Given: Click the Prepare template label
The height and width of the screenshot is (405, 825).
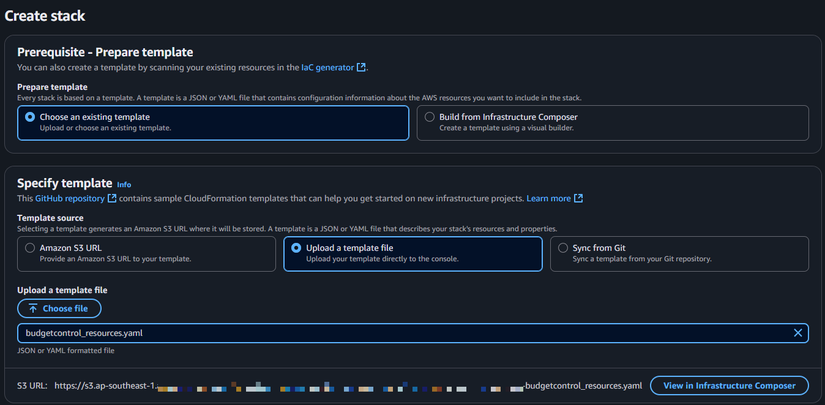Looking at the screenshot, I should pyautogui.click(x=52, y=87).
